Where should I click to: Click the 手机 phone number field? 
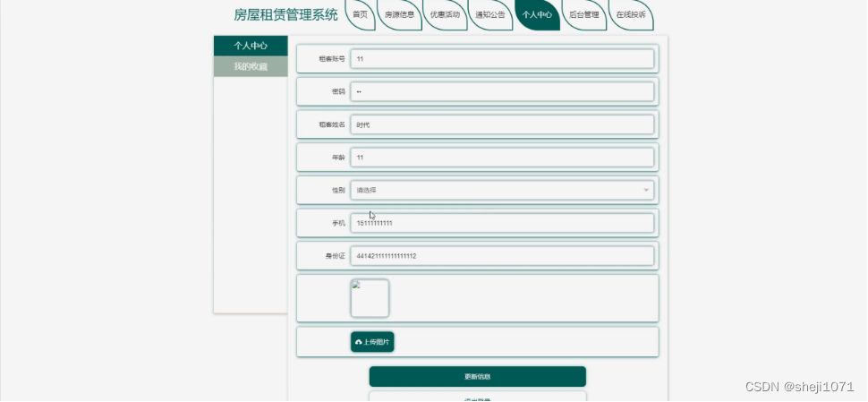[x=502, y=223]
